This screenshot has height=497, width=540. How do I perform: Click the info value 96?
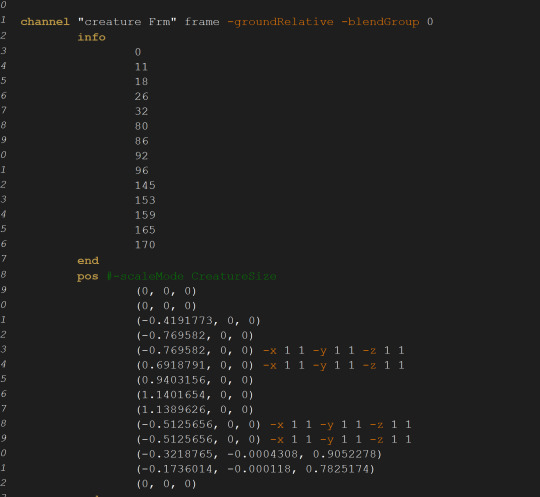point(142,170)
